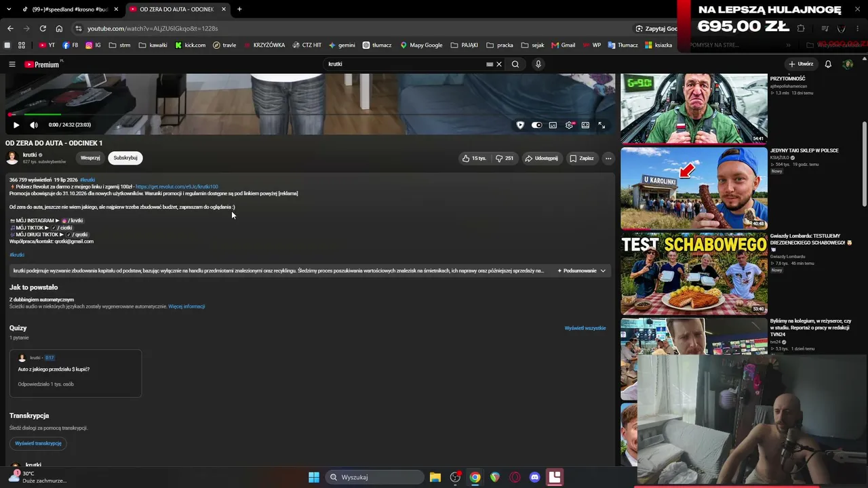
Task: Open the TEST SCHABOWEGO video thumbnail
Action: tap(694, 274)
